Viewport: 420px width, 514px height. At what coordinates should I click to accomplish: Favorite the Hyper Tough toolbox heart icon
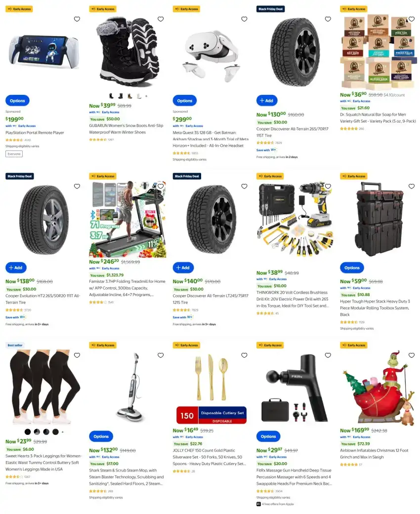412,186
